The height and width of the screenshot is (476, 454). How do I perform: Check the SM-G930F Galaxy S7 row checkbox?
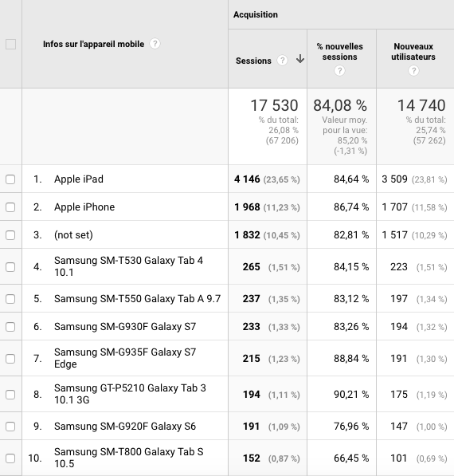tap(10, 327)
